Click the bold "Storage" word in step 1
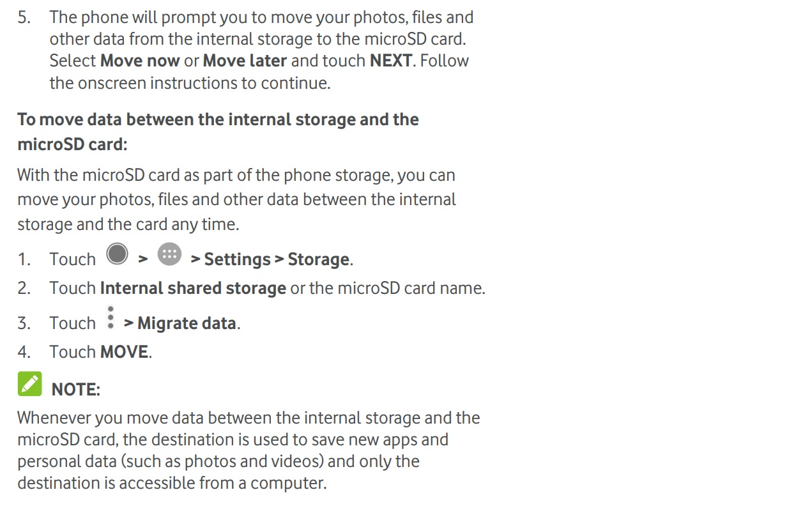812x506 pixels. (318, 259)
